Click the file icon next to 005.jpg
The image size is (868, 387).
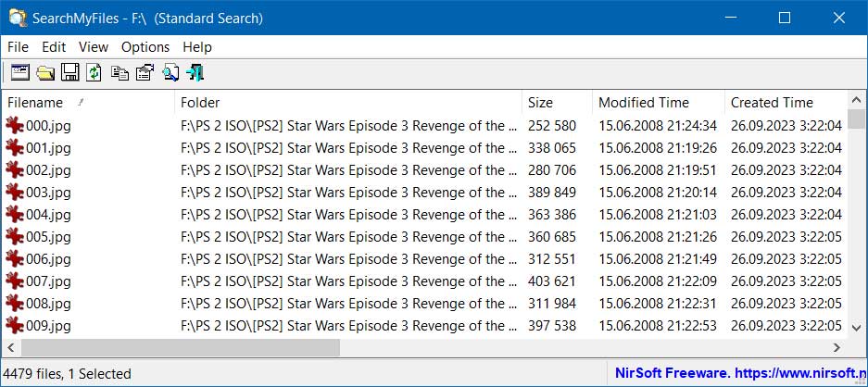point(15,236)
